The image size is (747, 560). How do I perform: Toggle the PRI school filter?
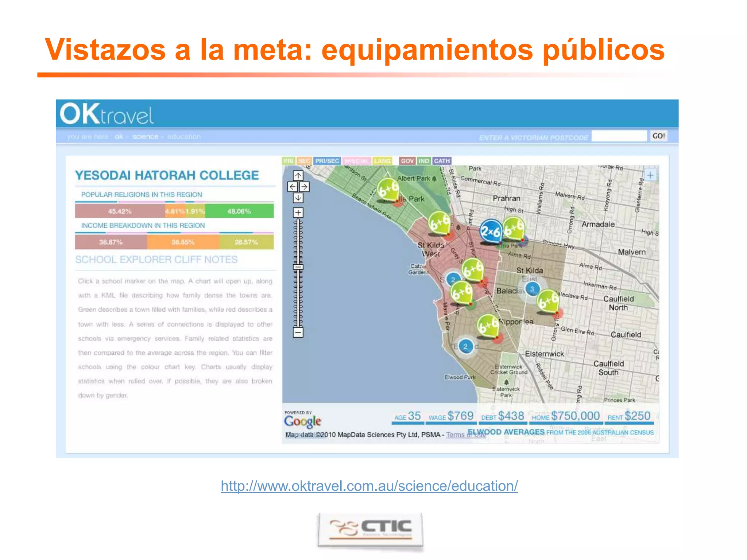click(289, 161)
